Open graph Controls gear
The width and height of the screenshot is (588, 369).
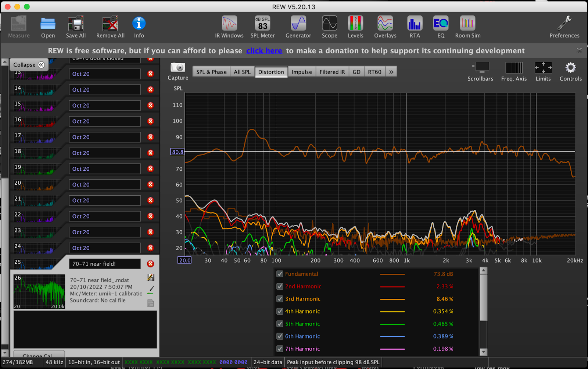coord(570,68)
